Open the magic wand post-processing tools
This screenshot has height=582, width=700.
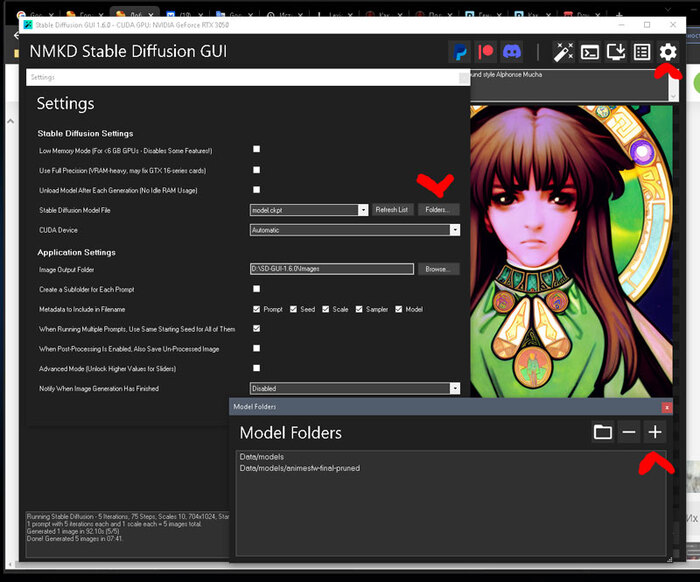tap(563, 51)
